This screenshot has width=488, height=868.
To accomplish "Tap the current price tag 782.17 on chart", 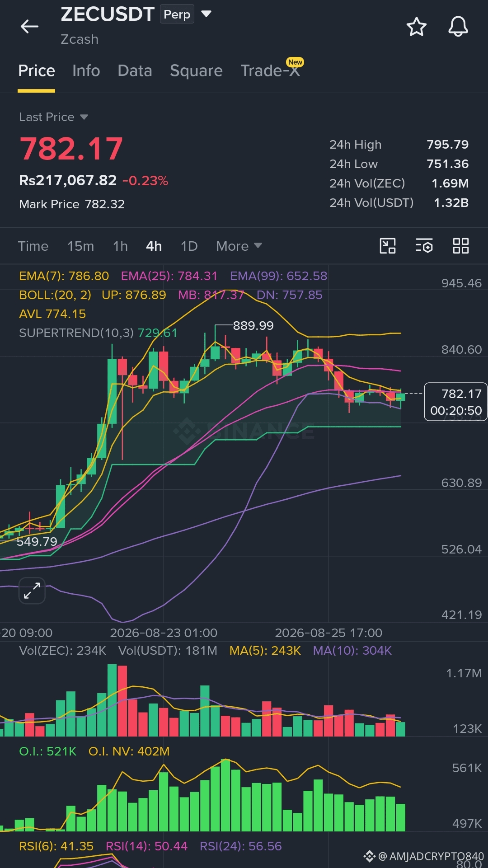I will 455,402.
